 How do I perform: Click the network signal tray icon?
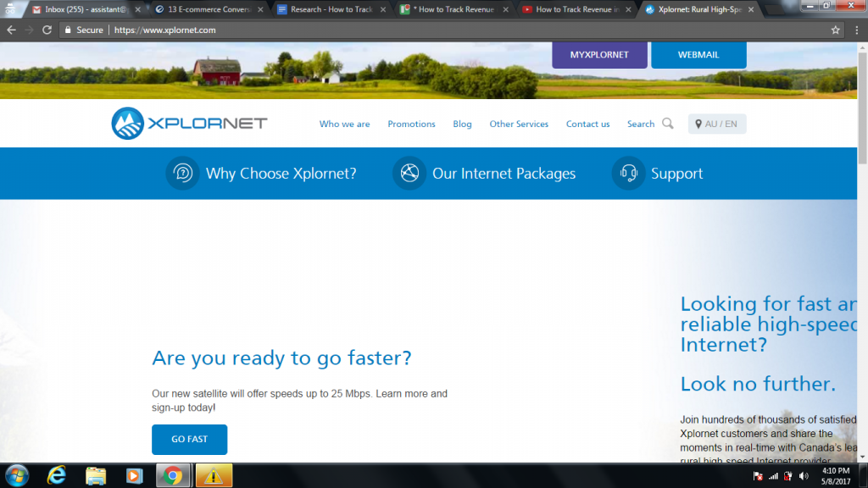[x=773, y=476]
